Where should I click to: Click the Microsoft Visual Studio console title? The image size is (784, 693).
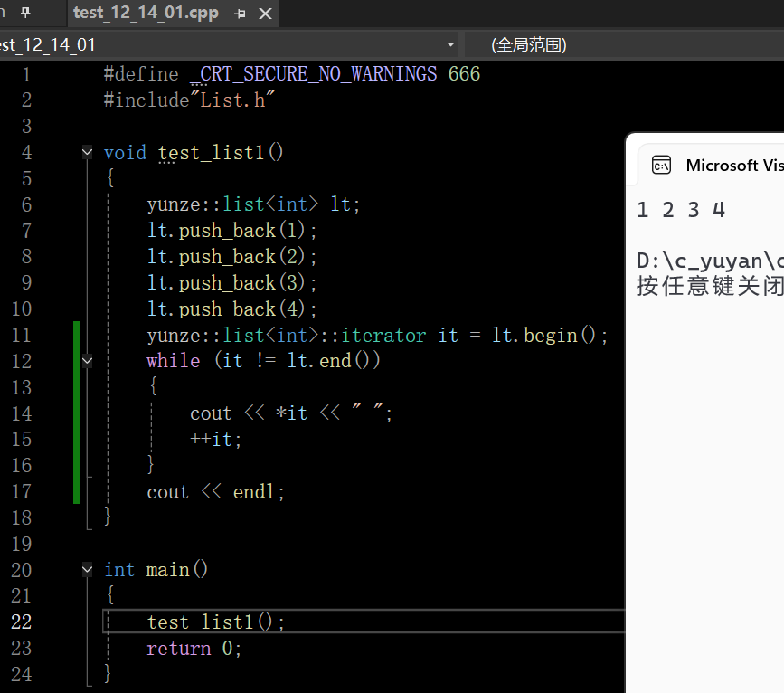tap(734, 166)
